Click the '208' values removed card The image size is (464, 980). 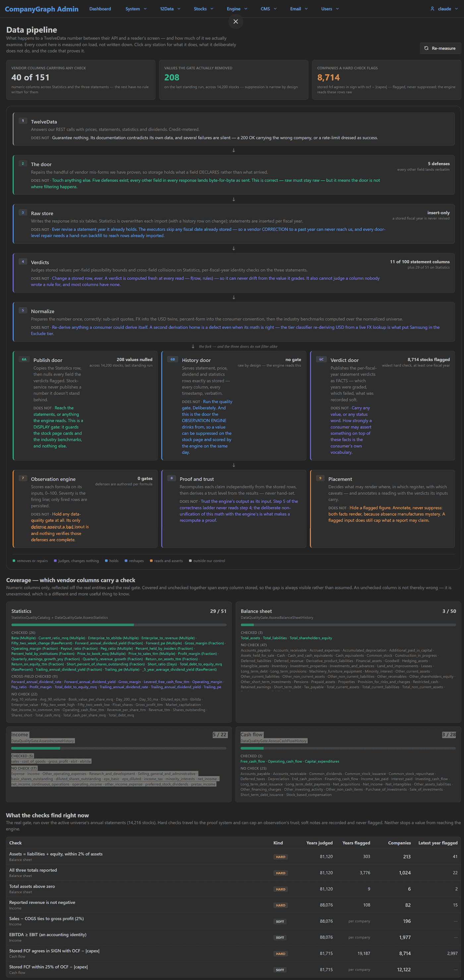[x=234, y=80]
